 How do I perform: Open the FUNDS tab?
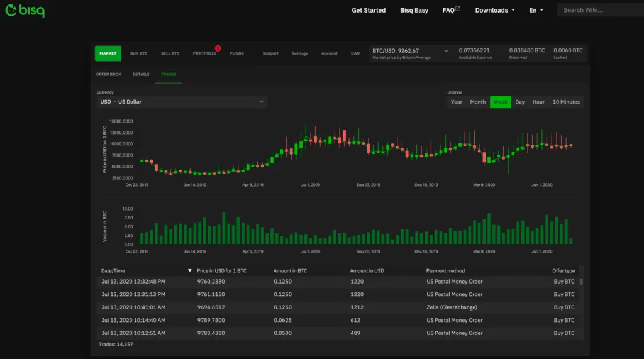click(236, 53)
